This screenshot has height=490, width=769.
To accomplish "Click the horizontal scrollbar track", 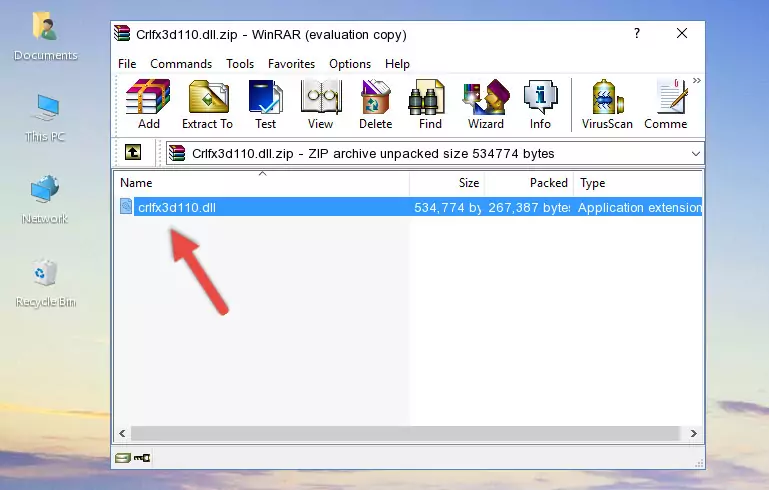I will pos(405,433).
